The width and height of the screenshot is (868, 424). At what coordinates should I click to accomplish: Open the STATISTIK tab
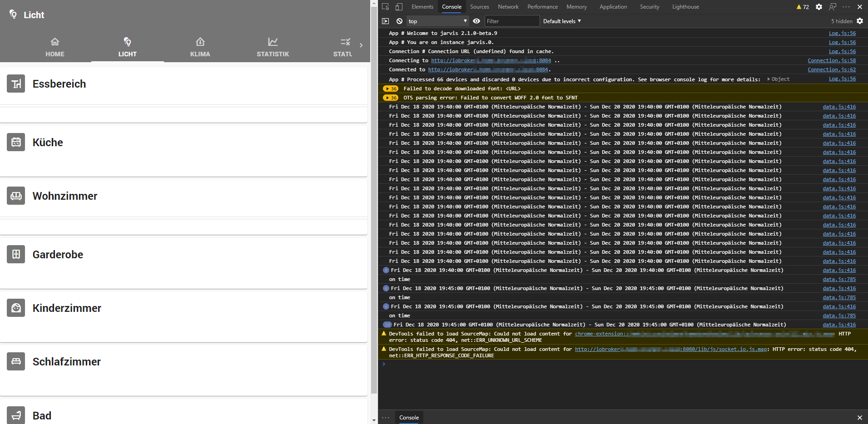[x=273, y=47]
